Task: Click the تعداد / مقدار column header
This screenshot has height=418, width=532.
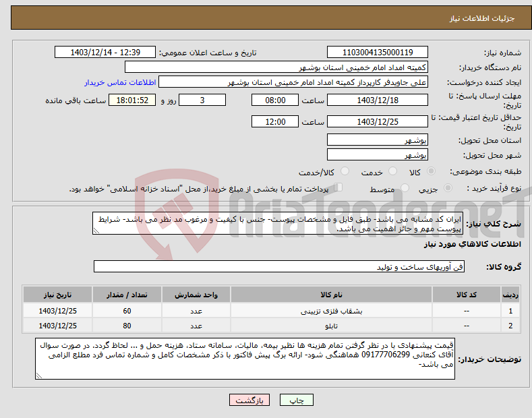Action: 127,295
